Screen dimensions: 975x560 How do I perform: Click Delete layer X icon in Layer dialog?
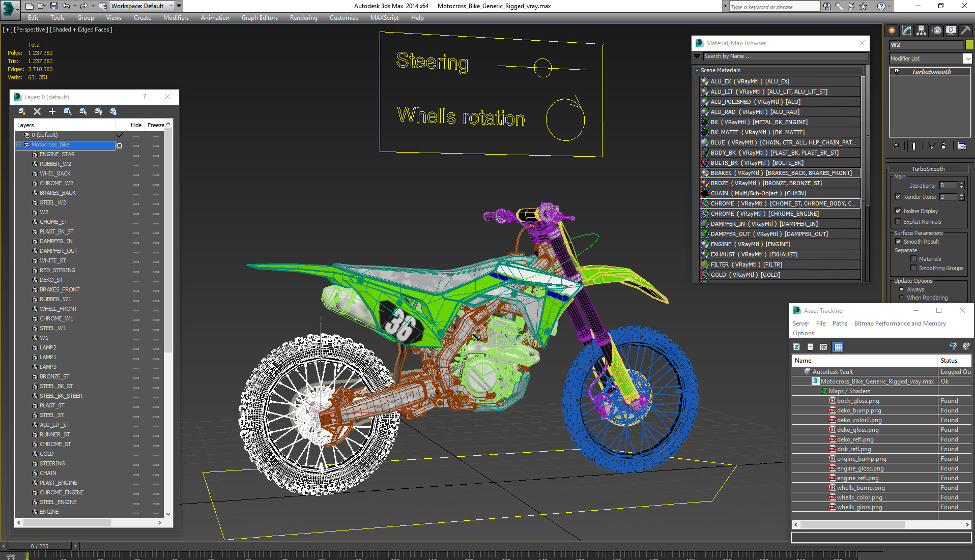pyautogui.click(x=37, y=111)
